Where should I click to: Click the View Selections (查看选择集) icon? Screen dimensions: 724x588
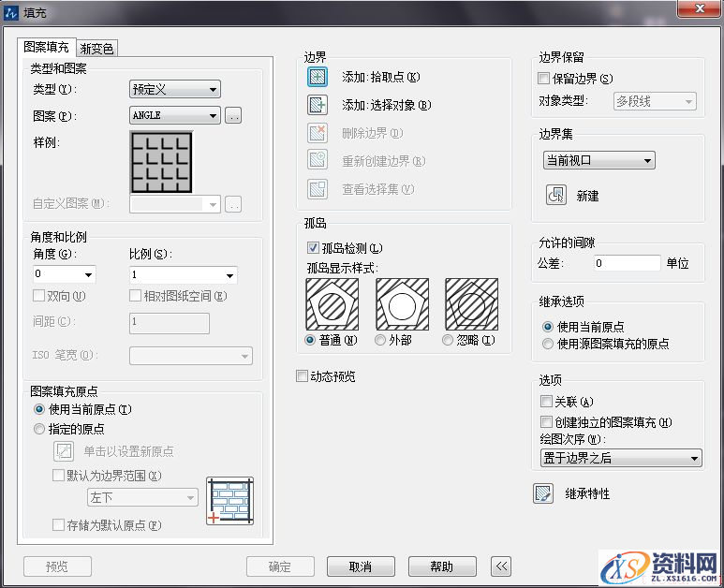(x=318, y=189)
